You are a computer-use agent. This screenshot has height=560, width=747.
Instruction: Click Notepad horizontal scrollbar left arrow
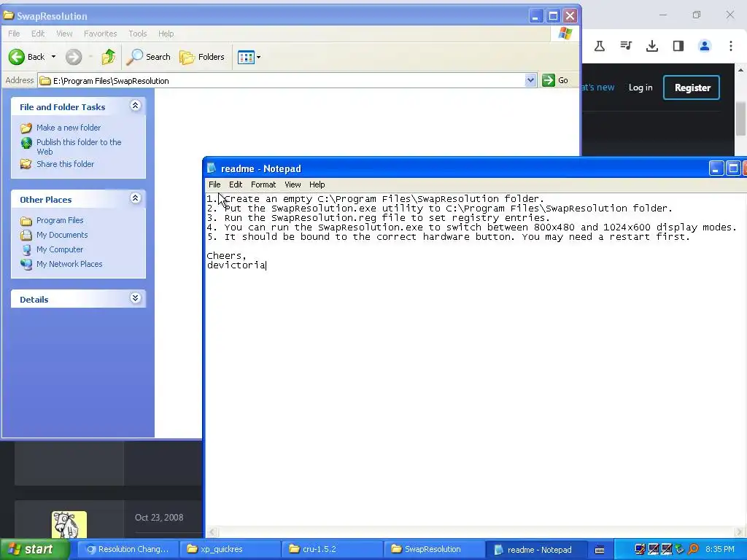(212, 532)
